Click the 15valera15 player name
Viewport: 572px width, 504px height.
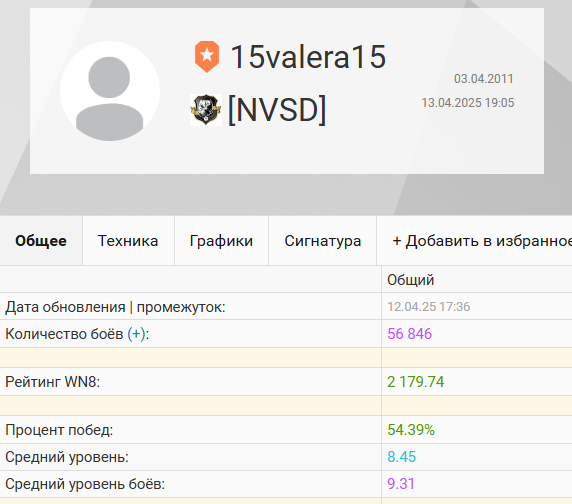click(308, 57)
